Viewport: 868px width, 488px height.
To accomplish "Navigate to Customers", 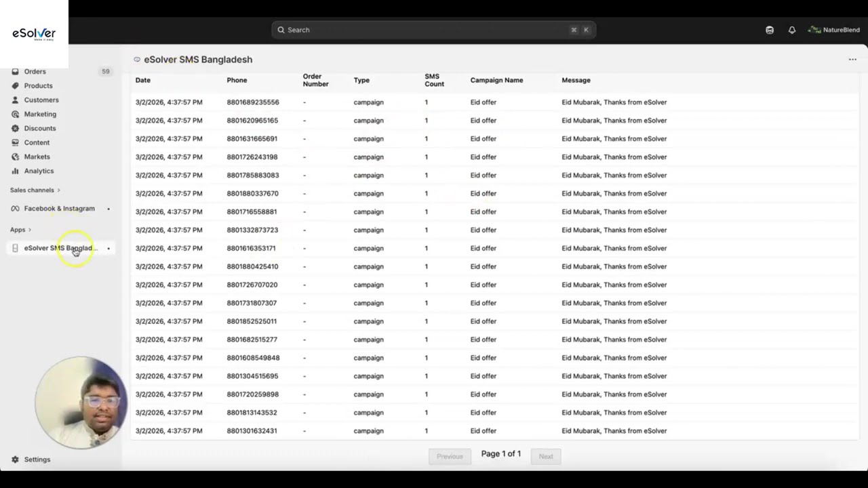I will pos(41,100).
